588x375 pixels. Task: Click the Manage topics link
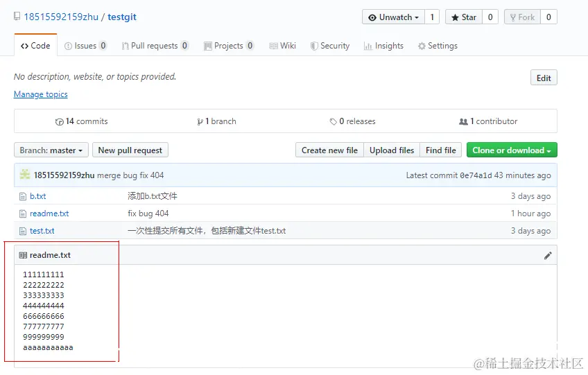(41, 94)
